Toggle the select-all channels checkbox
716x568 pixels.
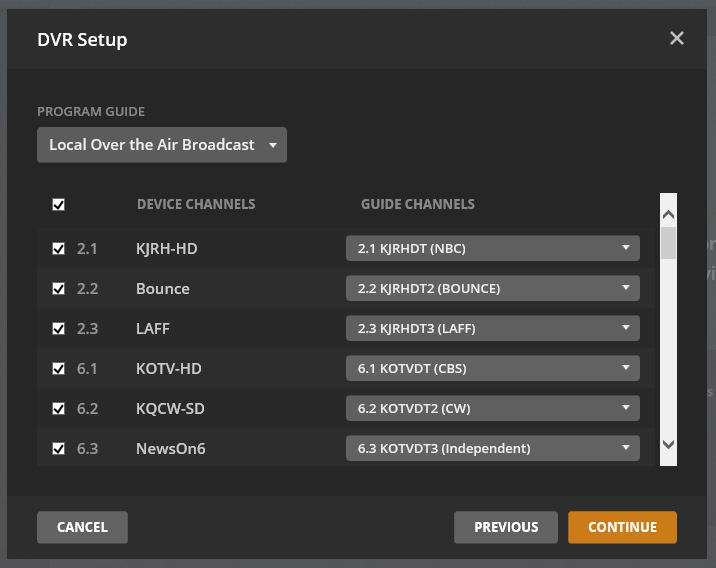pyautogui.click(x=59, y=205)
